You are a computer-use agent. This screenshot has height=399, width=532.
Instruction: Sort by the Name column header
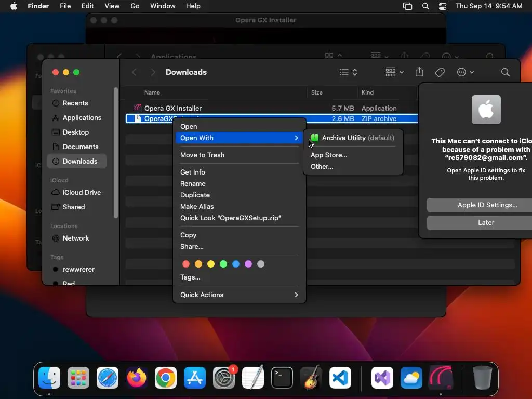216,92
